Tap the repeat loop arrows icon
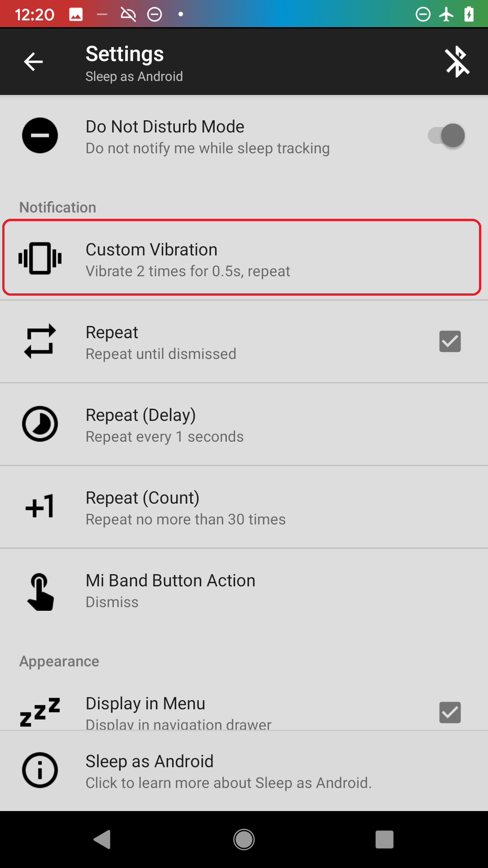 [x=40, y=341]
